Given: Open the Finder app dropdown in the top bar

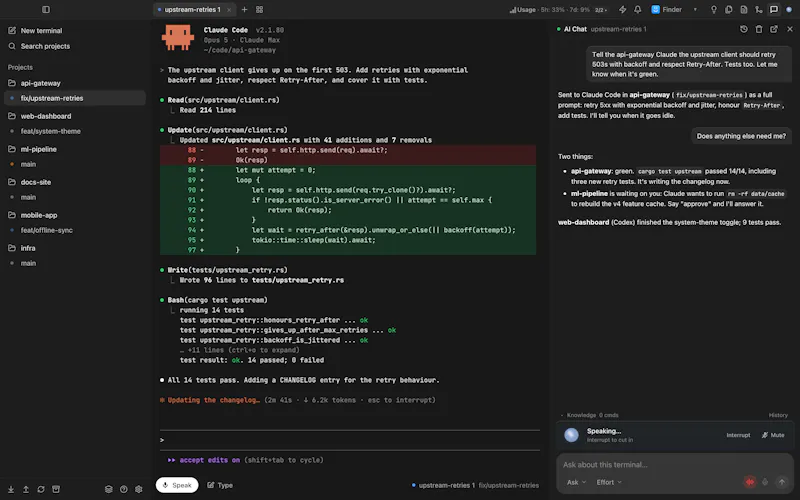Looking at the screenshot, I should pos(674,10).
